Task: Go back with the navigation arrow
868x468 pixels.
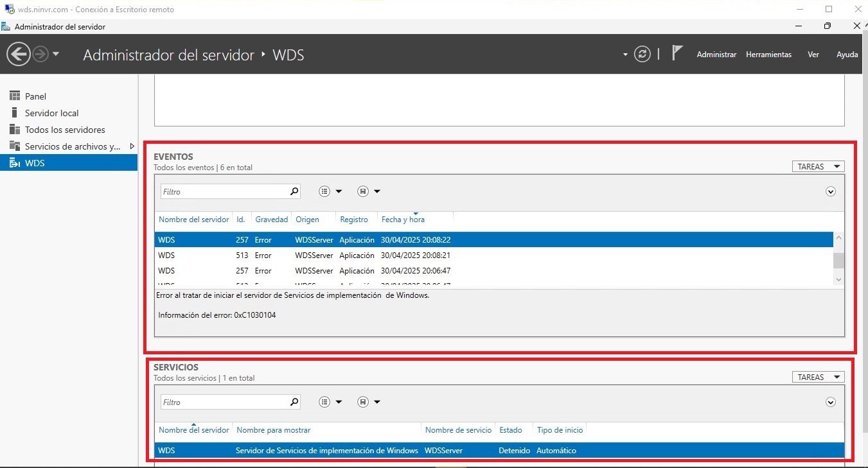Action: pos(19,55)
